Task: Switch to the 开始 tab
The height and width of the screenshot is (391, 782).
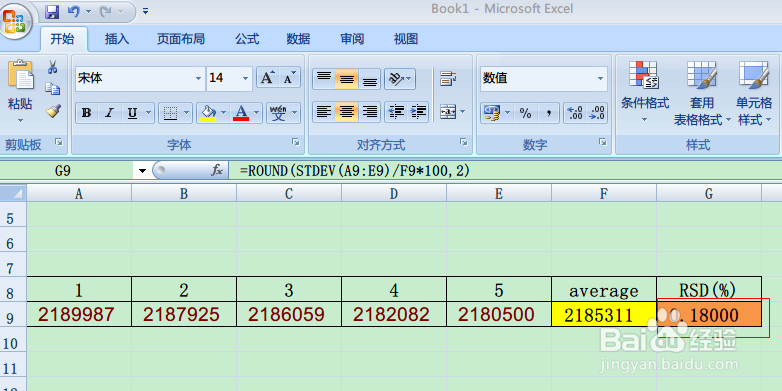Action: point(63,39)
